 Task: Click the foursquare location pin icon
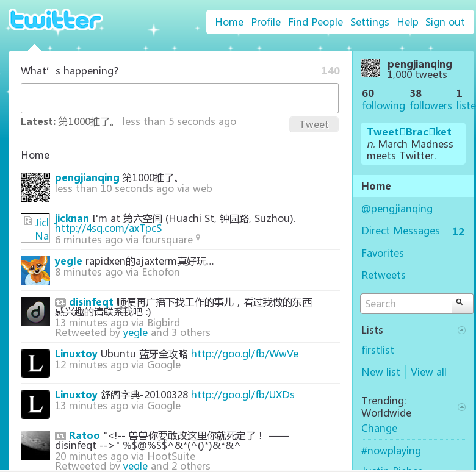point(198,238)
